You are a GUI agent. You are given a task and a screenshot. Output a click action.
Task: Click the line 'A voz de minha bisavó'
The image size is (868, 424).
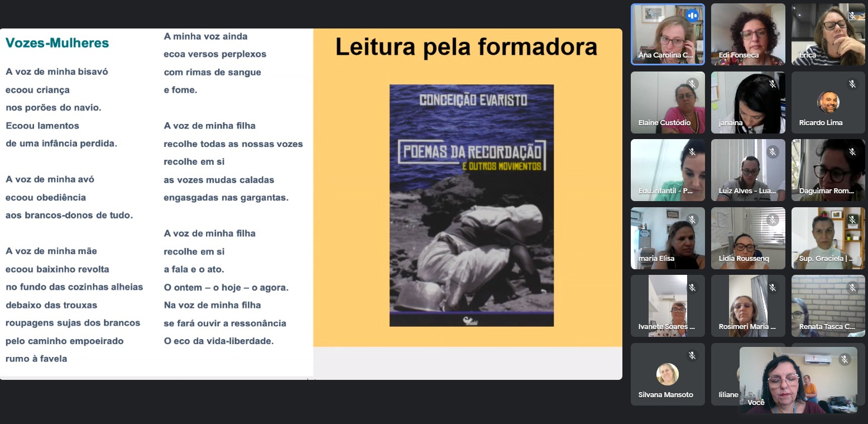[x=57, y=72]
